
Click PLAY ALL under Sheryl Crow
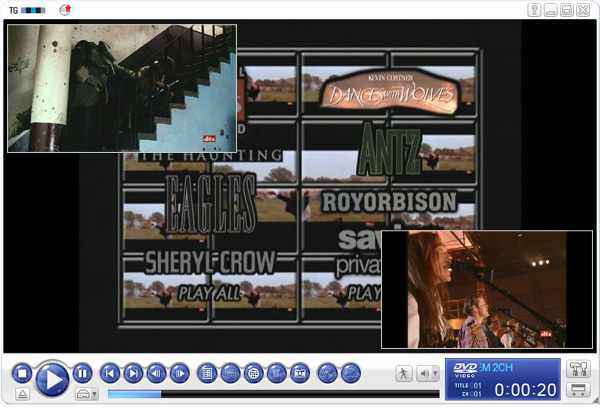[210, 293]
